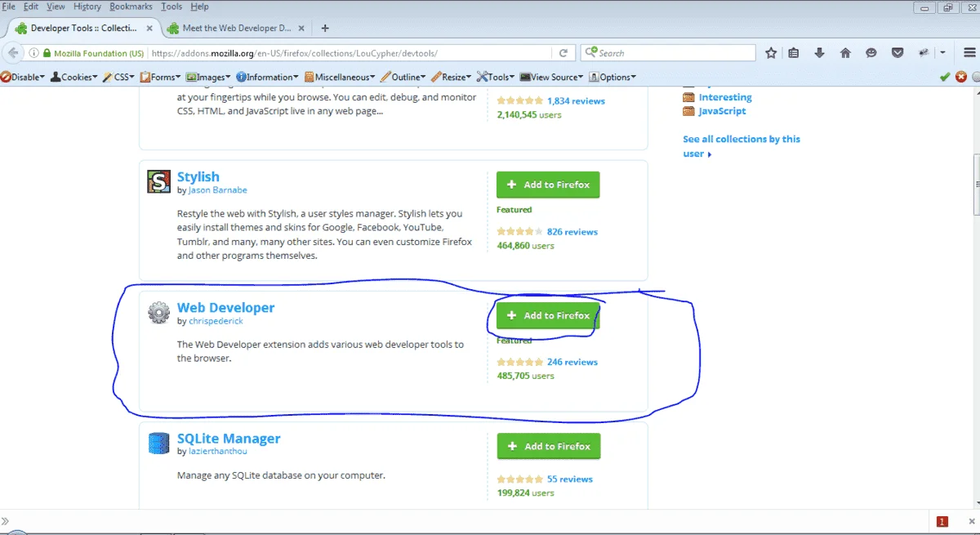Open the JavaScript collection link
Screen dimensions: 980x535
coord(722,111)
